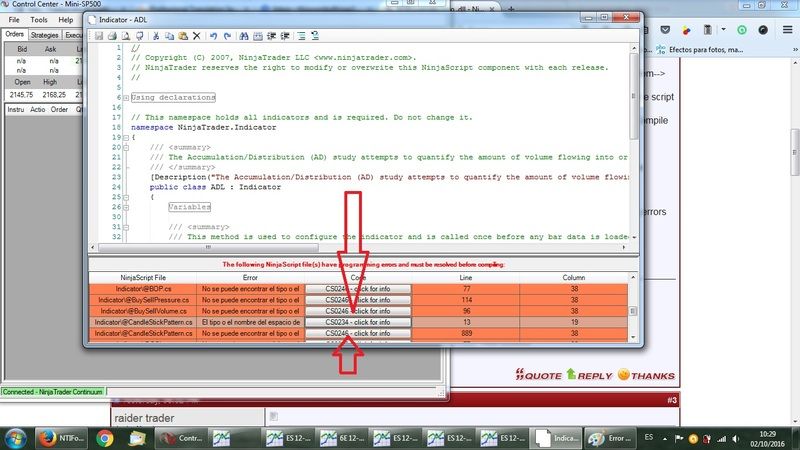Click the Print icon in editor toolbar
The width and height of the screenshot is (800, 450).
click(113, 36)
